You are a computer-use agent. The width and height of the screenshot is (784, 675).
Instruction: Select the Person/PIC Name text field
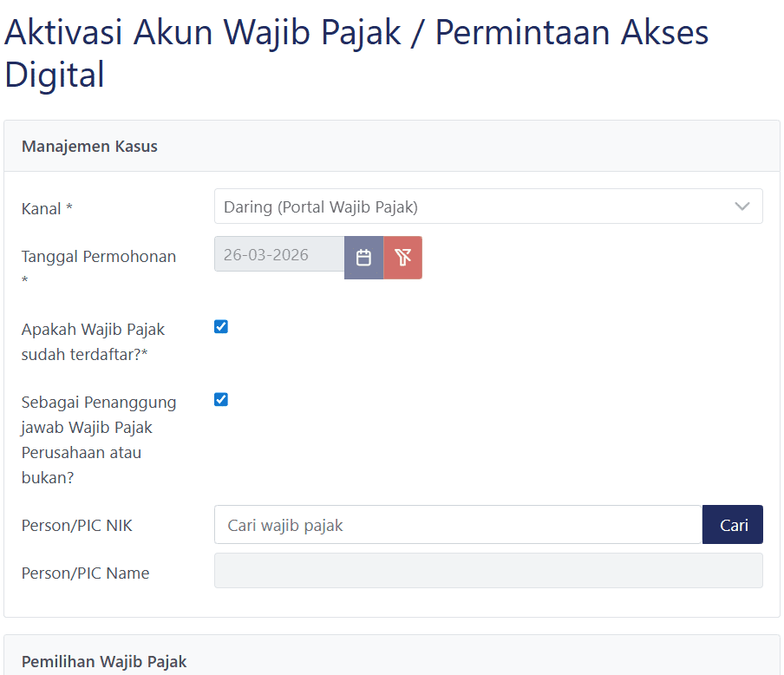tap(488, 571)
